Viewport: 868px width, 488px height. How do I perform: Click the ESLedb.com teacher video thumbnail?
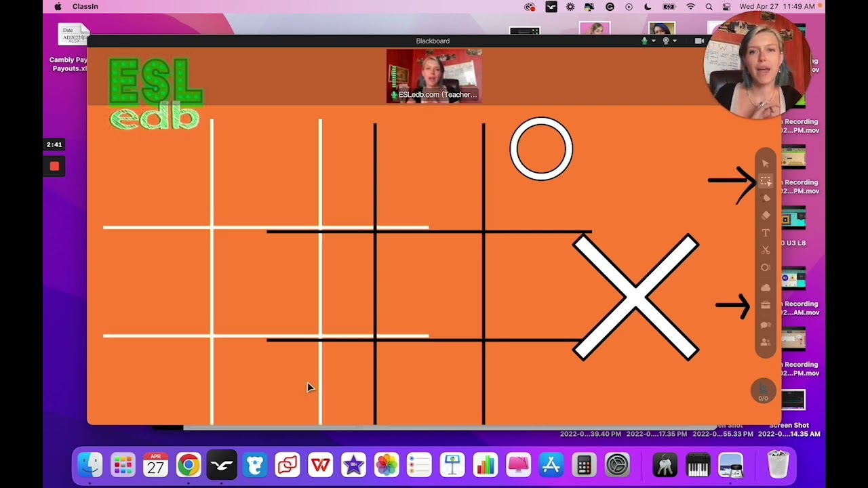click(434, 76)
